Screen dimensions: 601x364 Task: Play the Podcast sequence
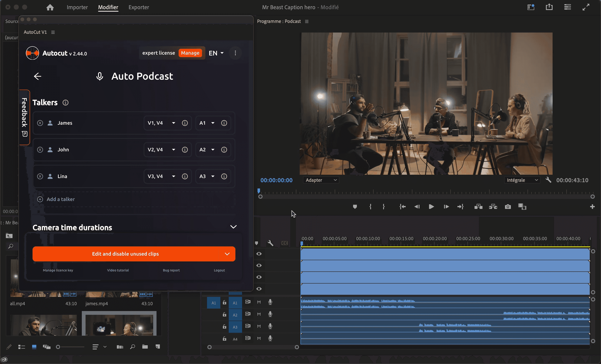coord(431,207)
